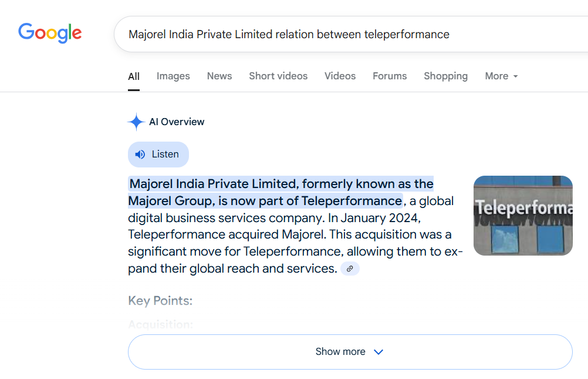Image resolution: width=588 pixels, height=379 pixels.
Task: Click the Google logo
Action: [x=50, y=33]
